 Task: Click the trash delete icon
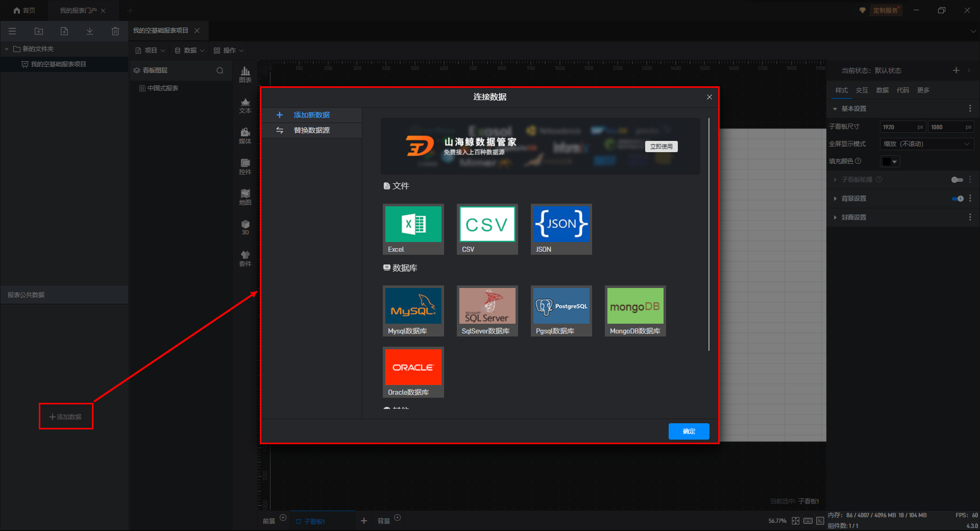[115, 31]
